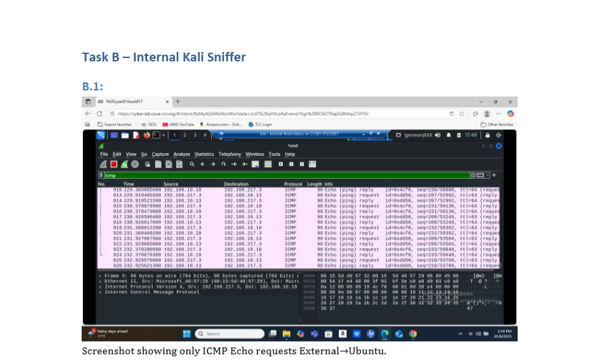Click the Restart capture green fin icon

(x=124, y=164)
